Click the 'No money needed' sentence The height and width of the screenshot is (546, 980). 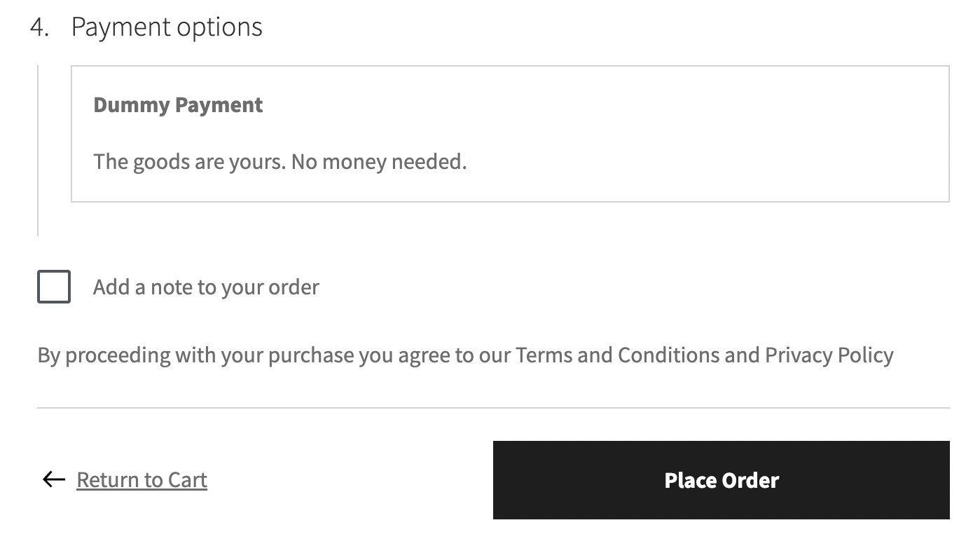pyautogui.click(x=378, y=162)
